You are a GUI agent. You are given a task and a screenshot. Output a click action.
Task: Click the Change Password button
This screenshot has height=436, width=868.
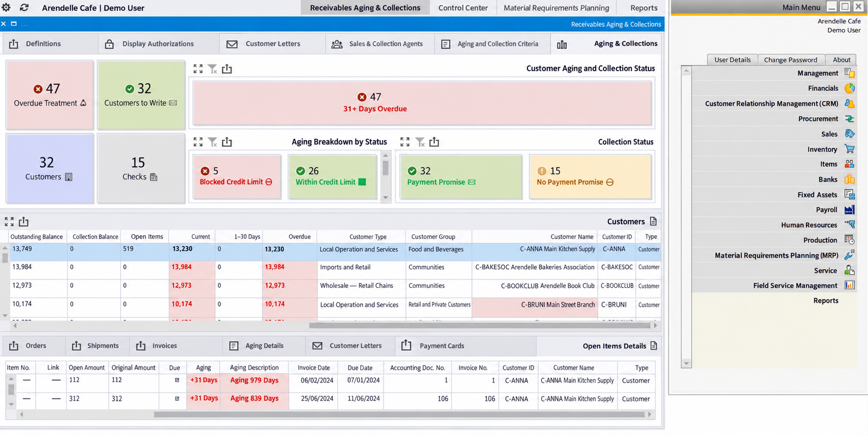[x=791, y=60]
